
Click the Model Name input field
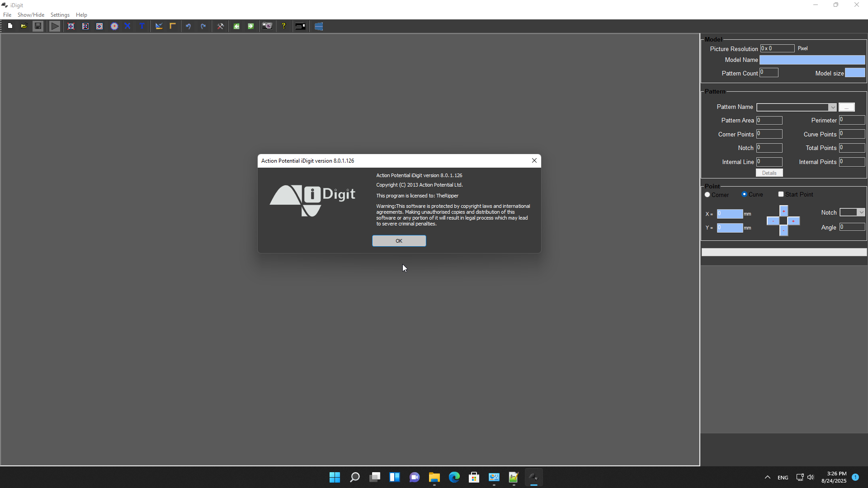pyautogui.click(x=812, y=60)
